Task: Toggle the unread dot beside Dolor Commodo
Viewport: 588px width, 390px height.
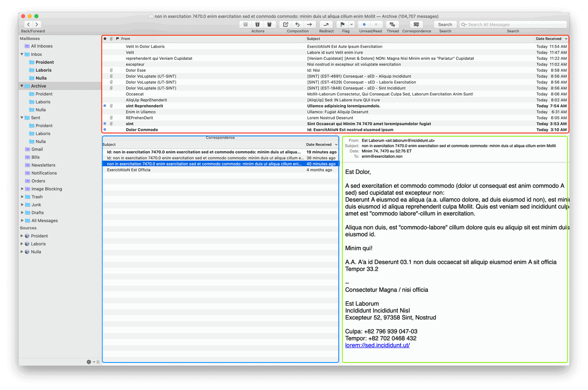Action: pos(105,129)
